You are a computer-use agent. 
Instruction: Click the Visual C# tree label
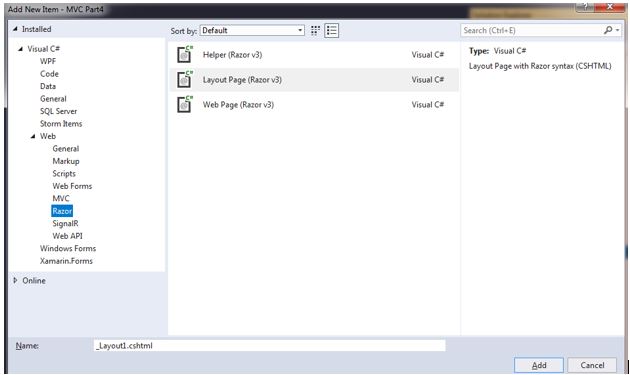tap(43, 49)
